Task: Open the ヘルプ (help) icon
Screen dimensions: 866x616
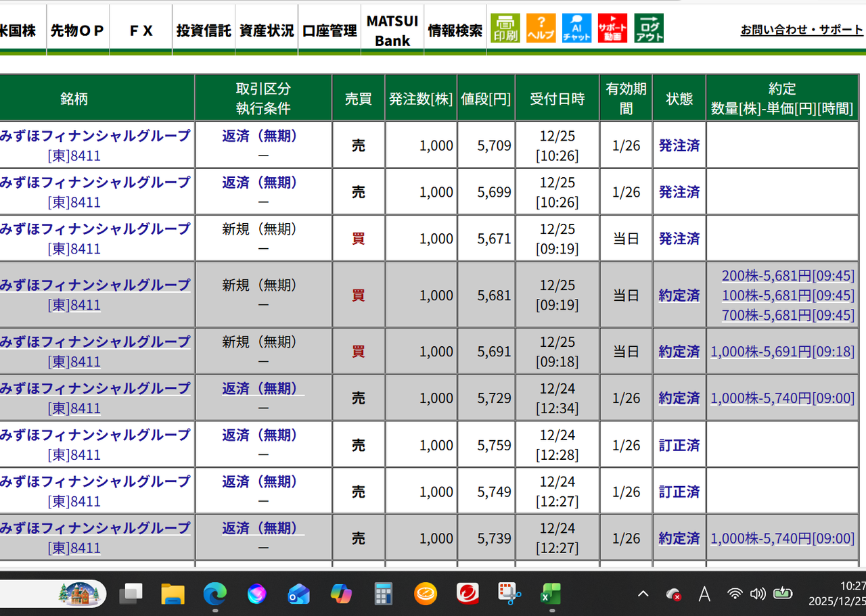Action: pyautogui.click(x=541, y=28)
